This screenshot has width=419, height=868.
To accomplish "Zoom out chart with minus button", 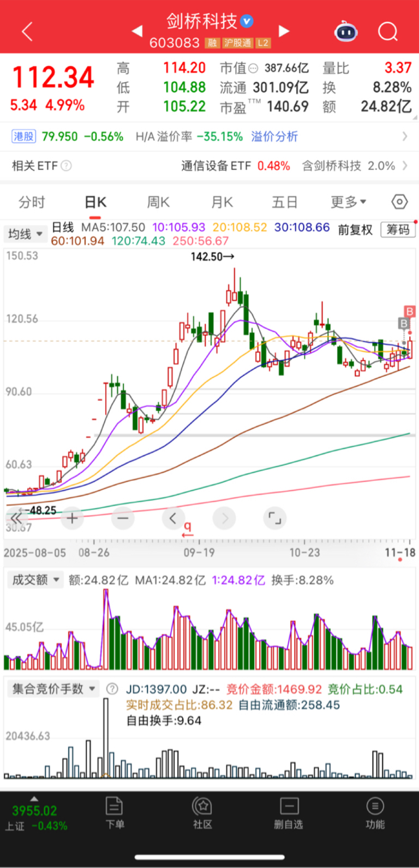I will point(122,518).
